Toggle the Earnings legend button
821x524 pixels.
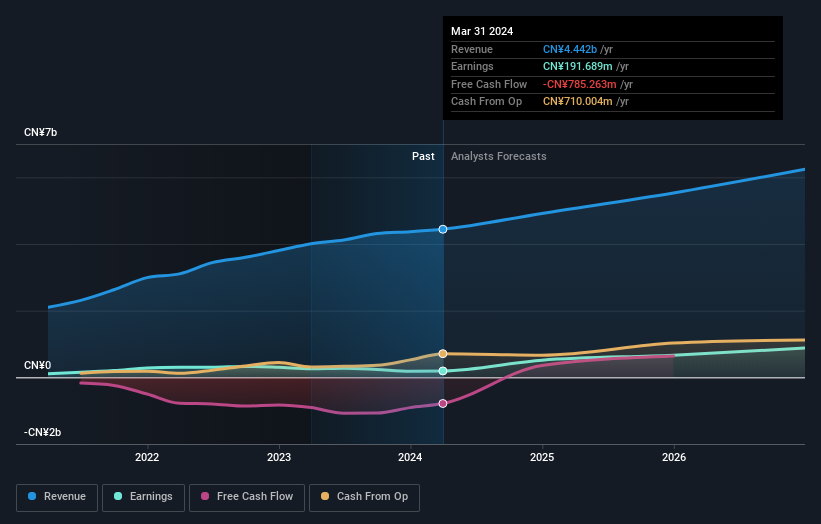(143, 497)
